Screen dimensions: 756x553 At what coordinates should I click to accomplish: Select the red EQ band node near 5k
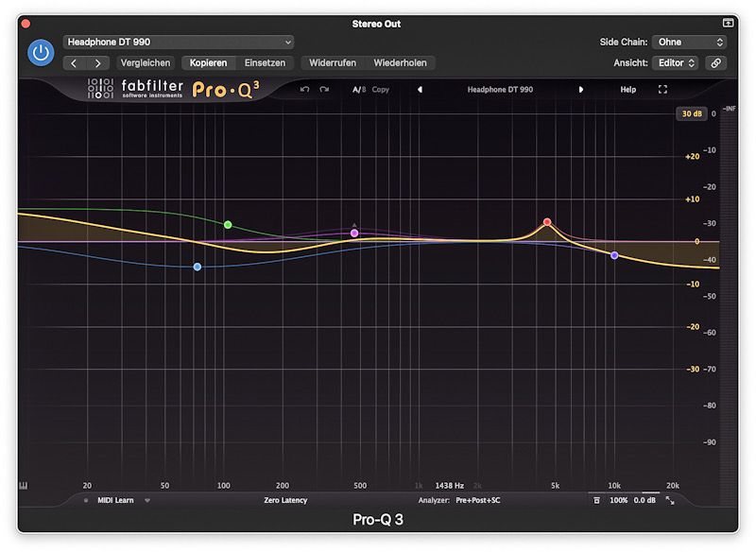point(547,222)
